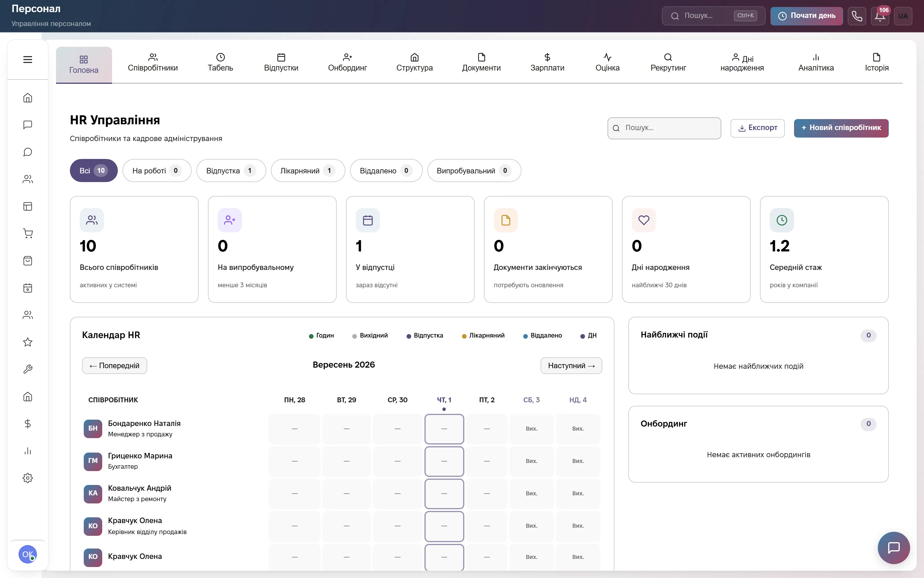Click the Експорт button

tap(757, 128)
